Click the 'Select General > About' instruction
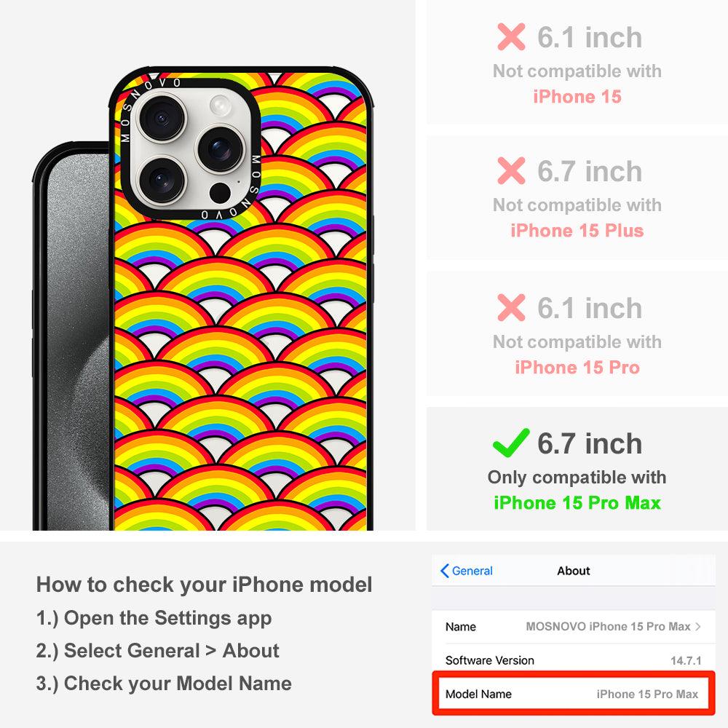The image size is (728, 728). 158,650
